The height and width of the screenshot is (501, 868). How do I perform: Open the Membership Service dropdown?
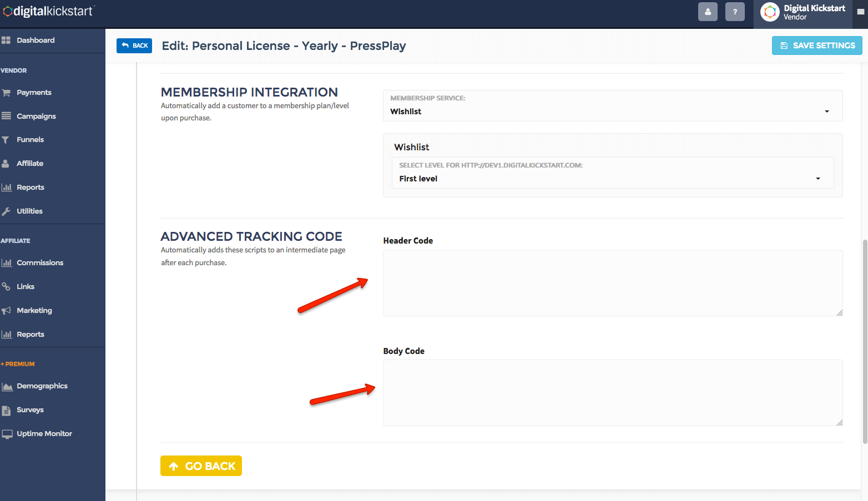[613, 105]
